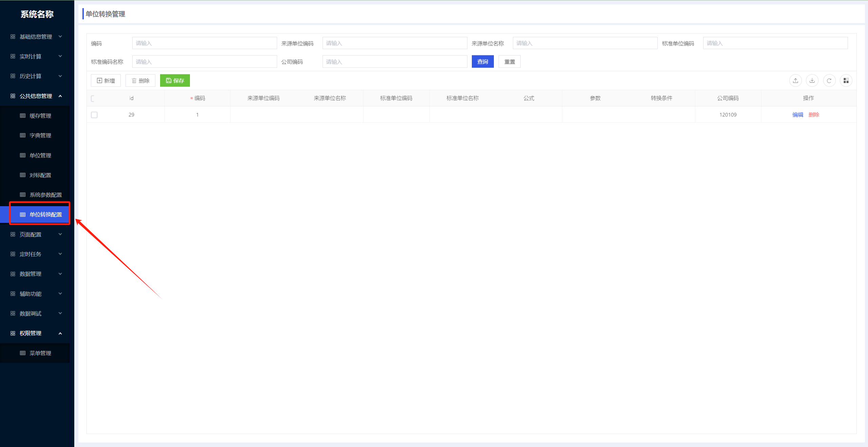Click the 重置 button
Screen dimensions: 868x447
[x=509, y=62]
